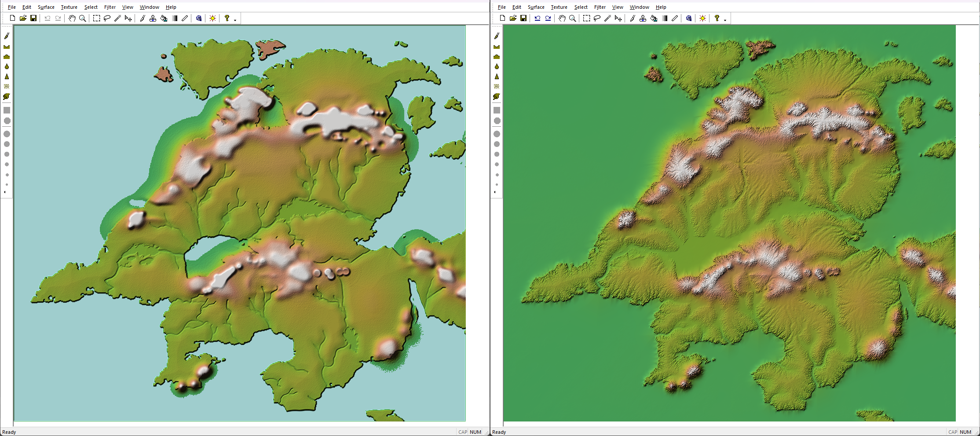Choose square brush shape in right sidebar
Screen dimensions: 980x436
(497, 110)
